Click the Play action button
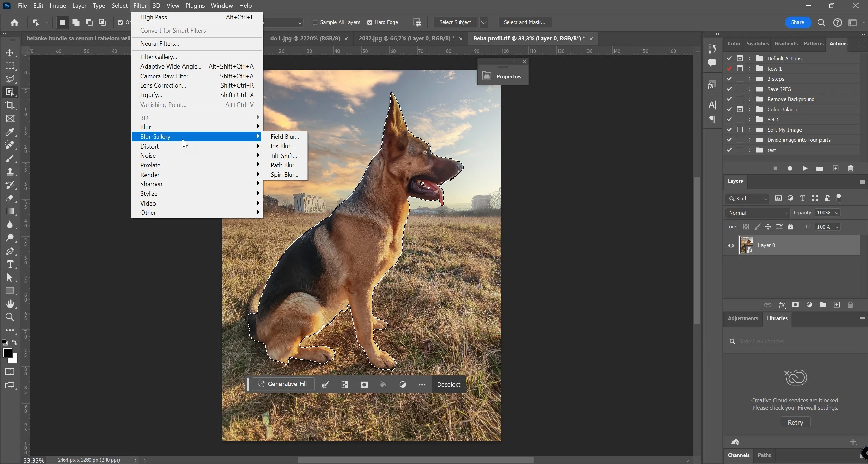868x464 pixels. click(x=805, y=168)
